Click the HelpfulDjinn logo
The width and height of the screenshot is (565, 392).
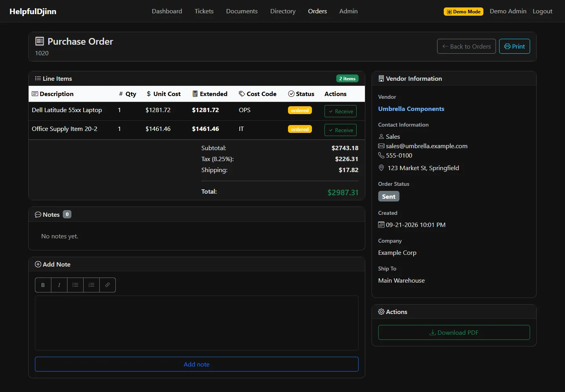pos(33,11)
